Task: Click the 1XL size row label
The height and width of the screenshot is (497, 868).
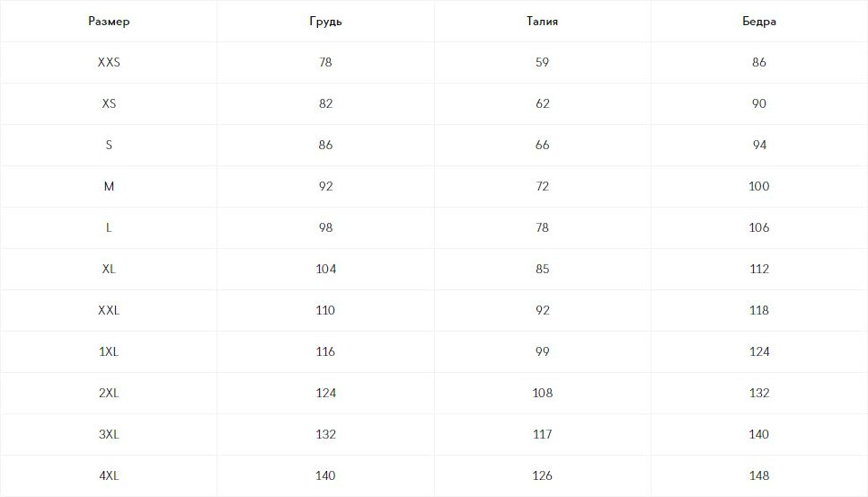Action: 109,352
